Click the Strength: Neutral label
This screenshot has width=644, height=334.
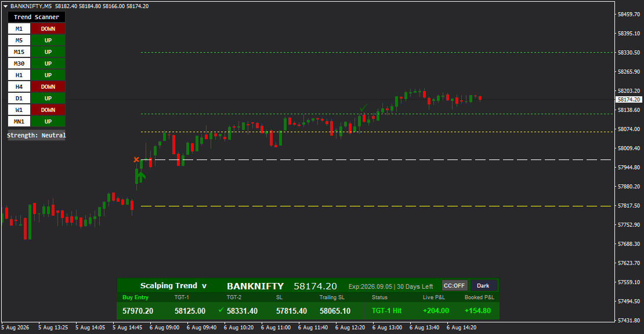37,136
